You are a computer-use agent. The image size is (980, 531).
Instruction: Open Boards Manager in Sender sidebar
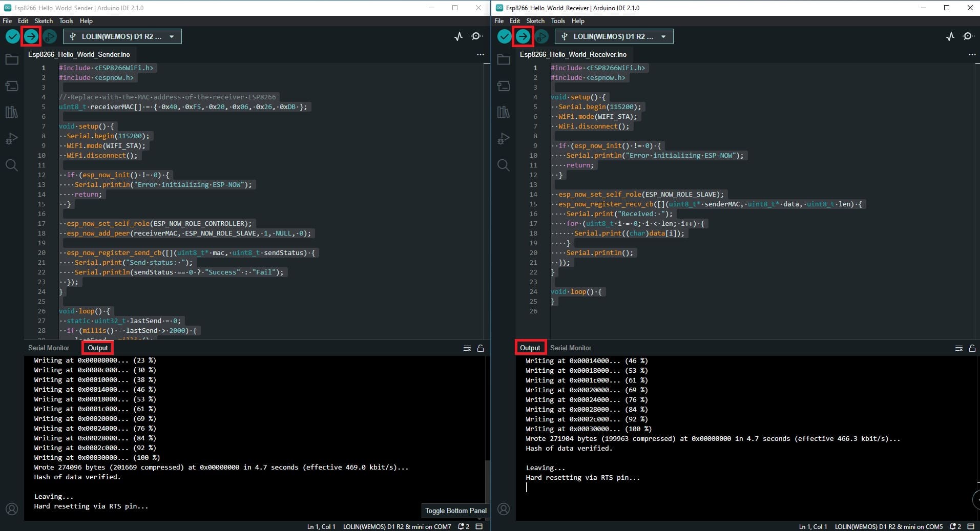point(12,86)
